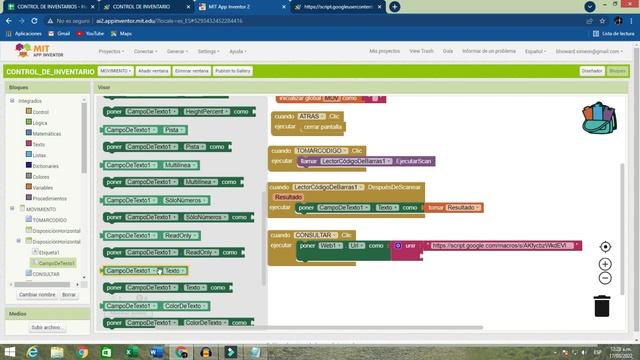Switch to the MIT App Inventor 2 tab
Image resolution: width=640 pixels, height=360 pixels.
(x=241, y=7)
